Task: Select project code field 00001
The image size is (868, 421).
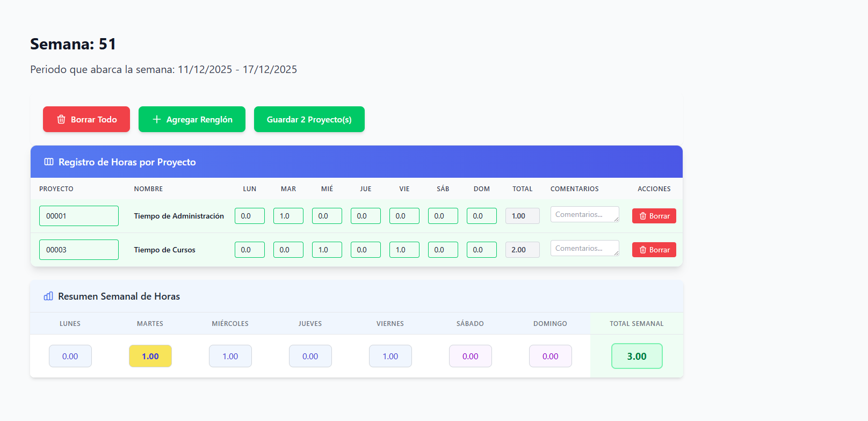Action: (79, 216)
